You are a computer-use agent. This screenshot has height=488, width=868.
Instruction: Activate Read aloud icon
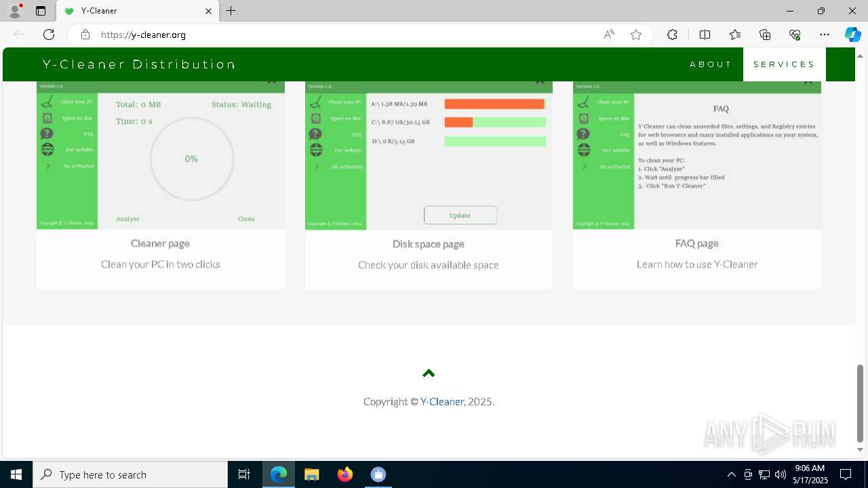pyautogui.click(x=609, y=35)
